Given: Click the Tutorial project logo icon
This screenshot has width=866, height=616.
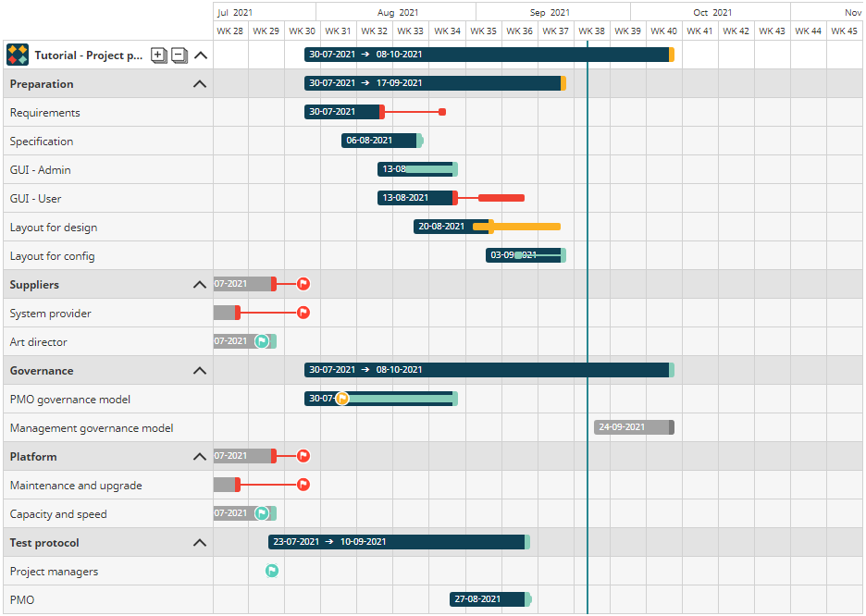Looking at the screenshot, I should pyautogui.click(x=18, y=55).
